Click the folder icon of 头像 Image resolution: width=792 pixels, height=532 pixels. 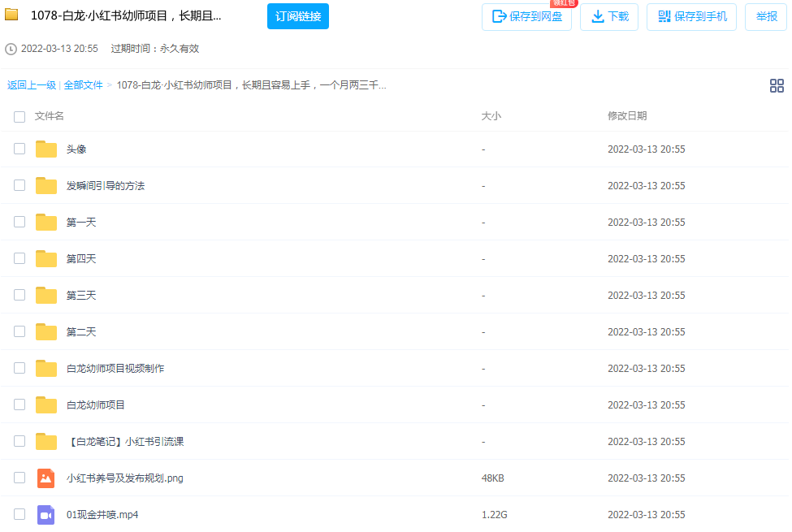[x=46, y=149]
